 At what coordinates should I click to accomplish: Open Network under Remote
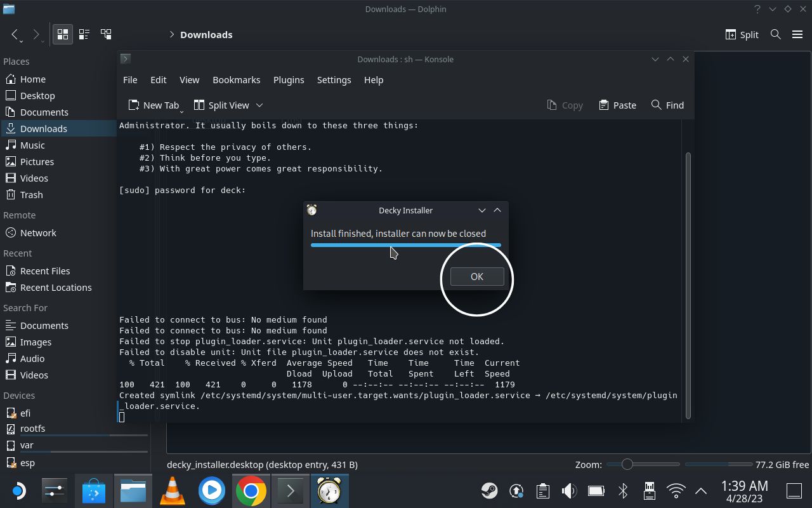click(58, 232)
